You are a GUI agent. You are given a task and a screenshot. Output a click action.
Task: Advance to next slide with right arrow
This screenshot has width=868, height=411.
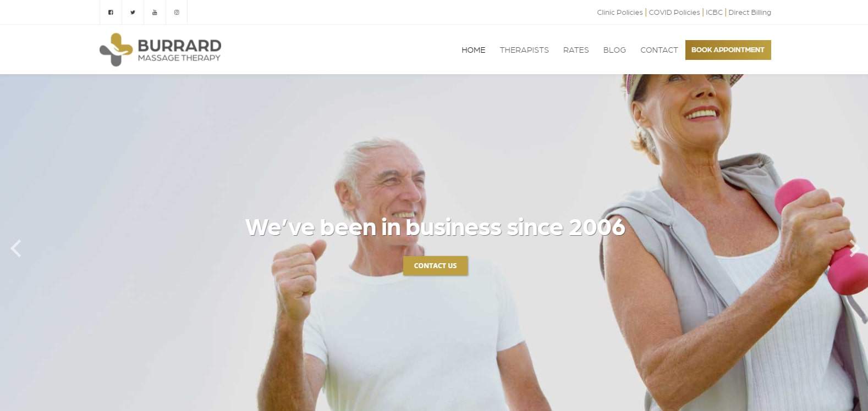(x=854, y=248)
